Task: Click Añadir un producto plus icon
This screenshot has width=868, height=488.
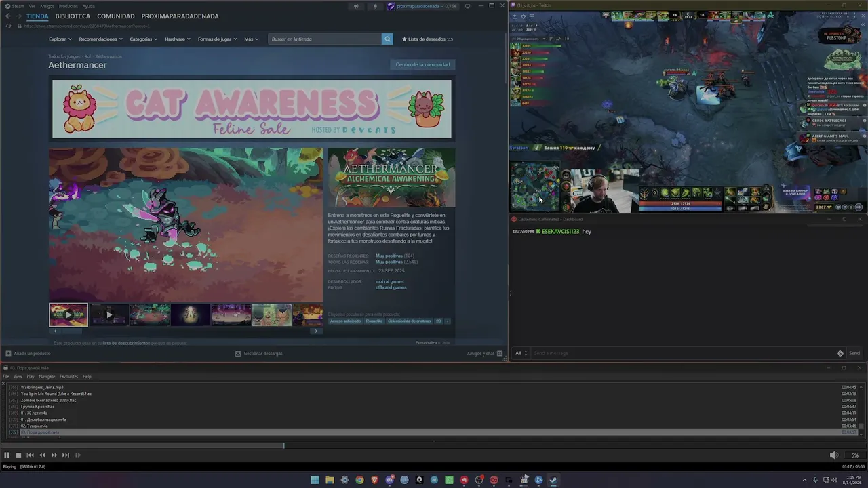Action: 8,353
